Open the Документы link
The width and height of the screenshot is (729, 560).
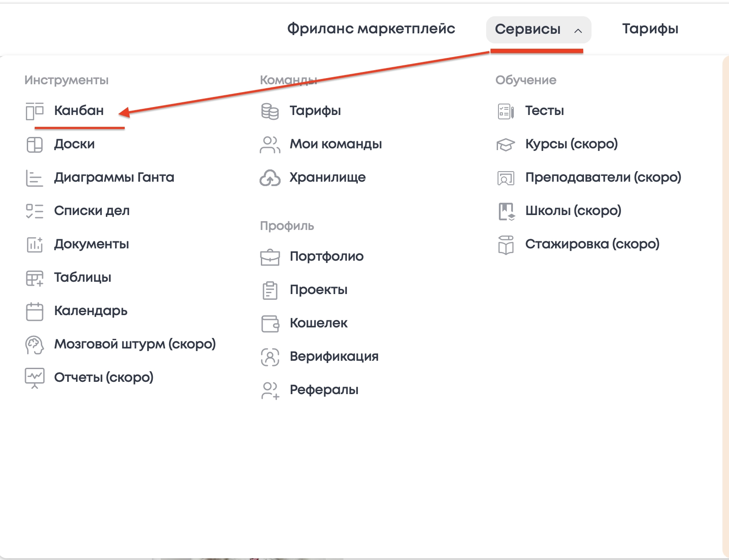coord(91,244)
